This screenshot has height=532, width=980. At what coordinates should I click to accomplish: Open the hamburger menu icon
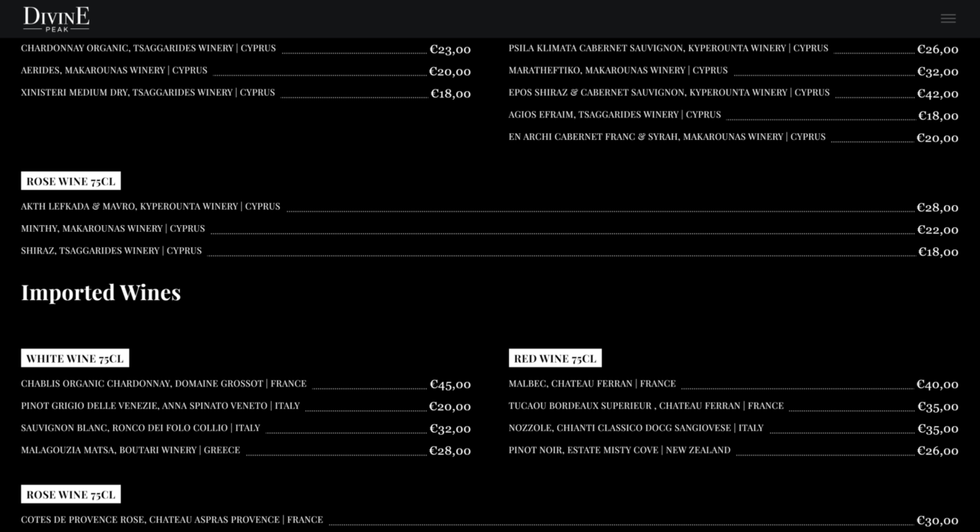click(948, 18)
